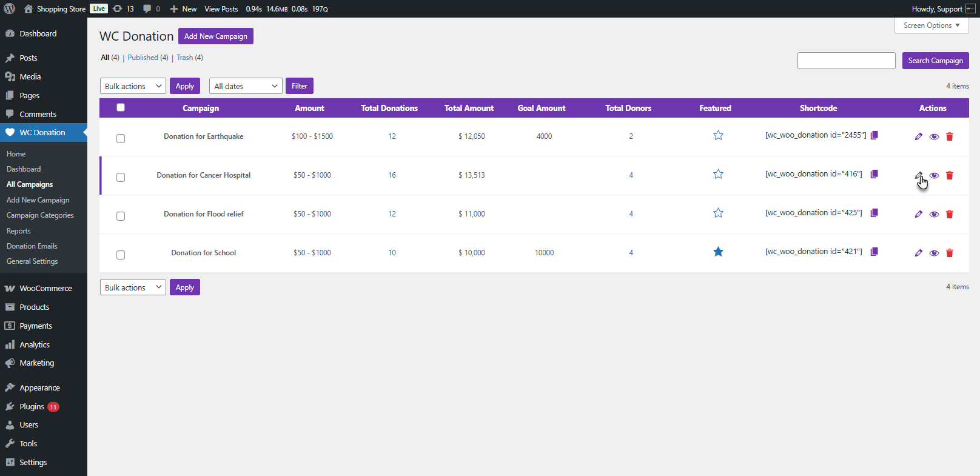Check the select-all box in table header
Screen dimensions: 980x476
121,107
